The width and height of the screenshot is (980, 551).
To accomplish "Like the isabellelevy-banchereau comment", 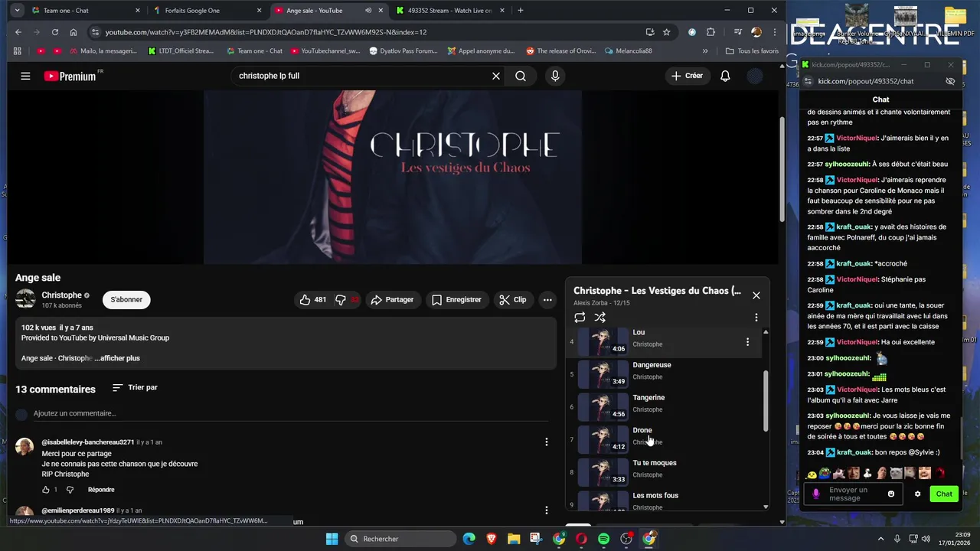I will 46,490.
